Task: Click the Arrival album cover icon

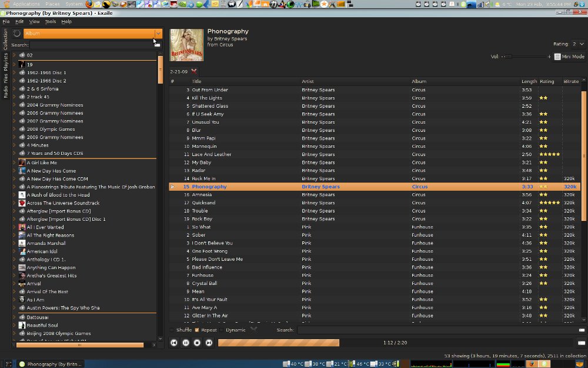Action: (22, 284)
